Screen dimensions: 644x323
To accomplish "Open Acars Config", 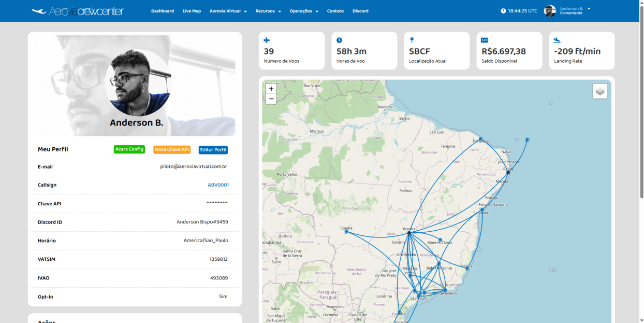I will coord(129,149).
